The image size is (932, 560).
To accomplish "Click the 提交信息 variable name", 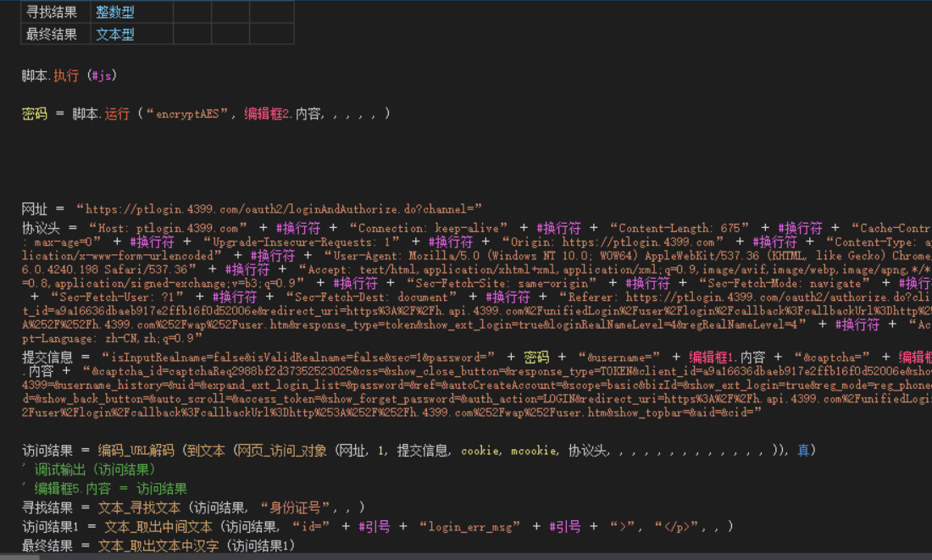I will [47, 358].
